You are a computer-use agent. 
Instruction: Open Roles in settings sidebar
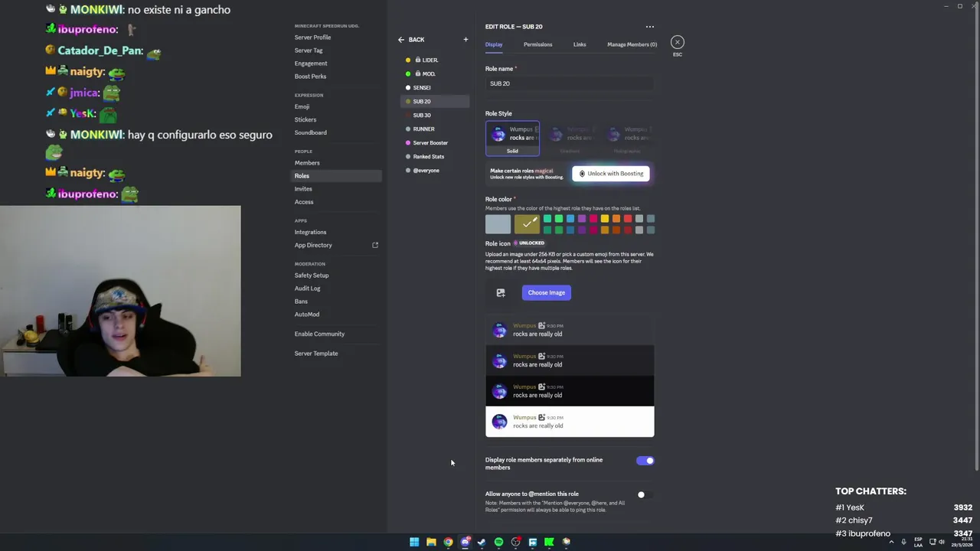(337, 176)
